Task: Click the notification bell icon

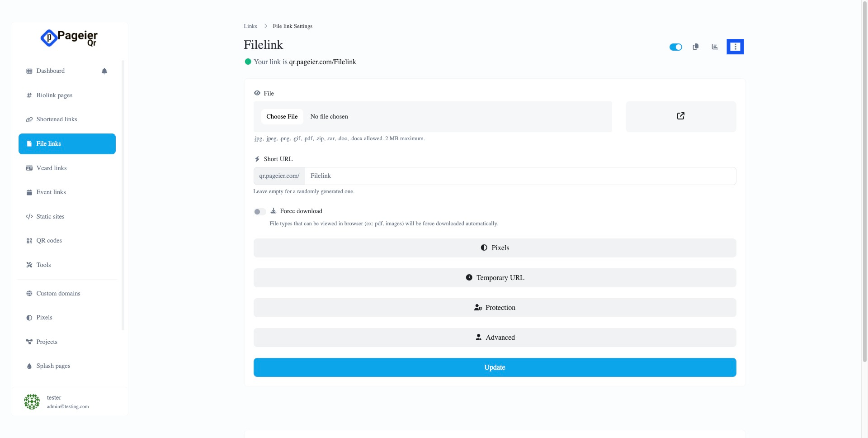Action: coord(104,71)
